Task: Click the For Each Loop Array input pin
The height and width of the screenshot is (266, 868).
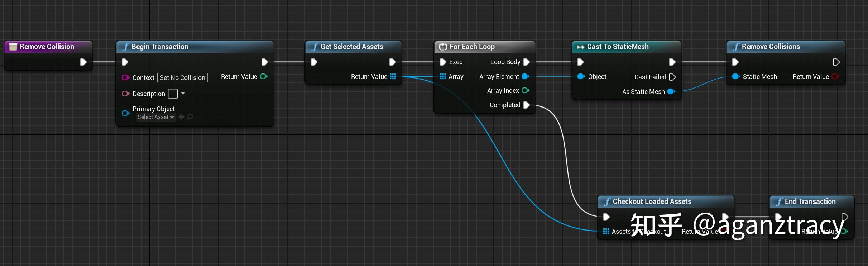Action: pos(443,76)
